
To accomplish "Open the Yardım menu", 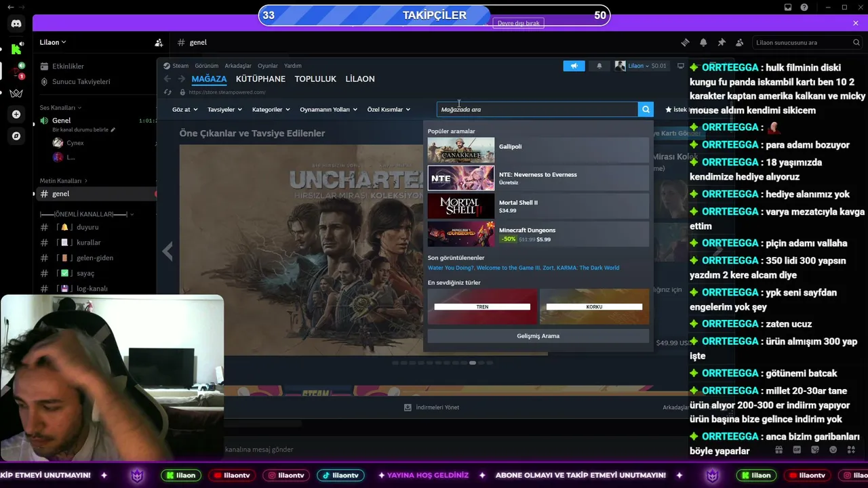I will (x=293, y=66).
